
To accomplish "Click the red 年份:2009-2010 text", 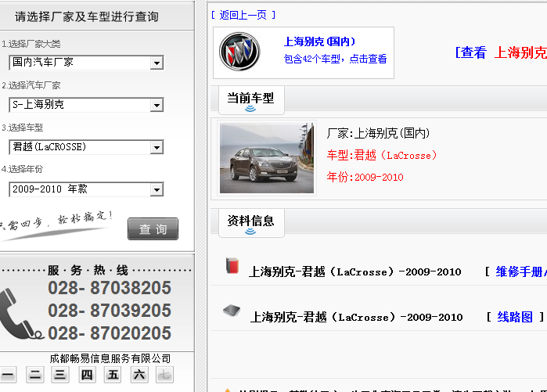I will [x=365, y=177].
